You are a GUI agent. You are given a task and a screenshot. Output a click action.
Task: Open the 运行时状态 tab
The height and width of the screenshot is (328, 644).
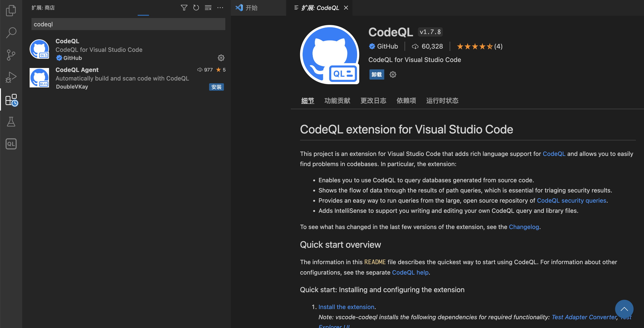click(x=442, y=101)
